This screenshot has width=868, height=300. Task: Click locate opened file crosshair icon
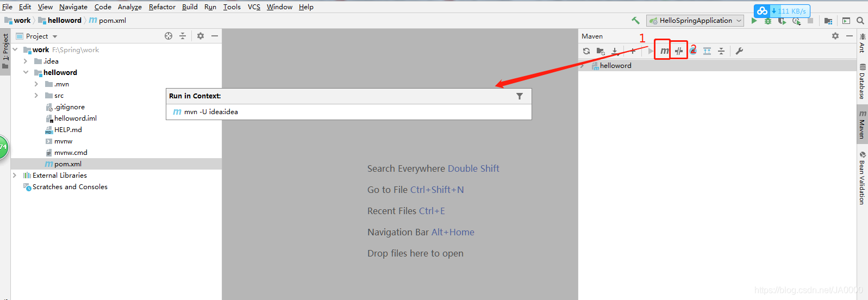pyautogui.click(x=168, y=36)
